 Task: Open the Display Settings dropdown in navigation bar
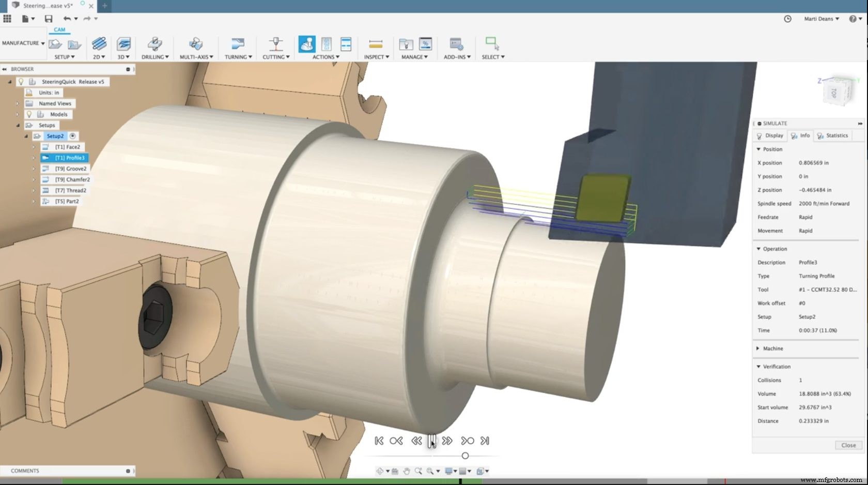tap(448, 471)
